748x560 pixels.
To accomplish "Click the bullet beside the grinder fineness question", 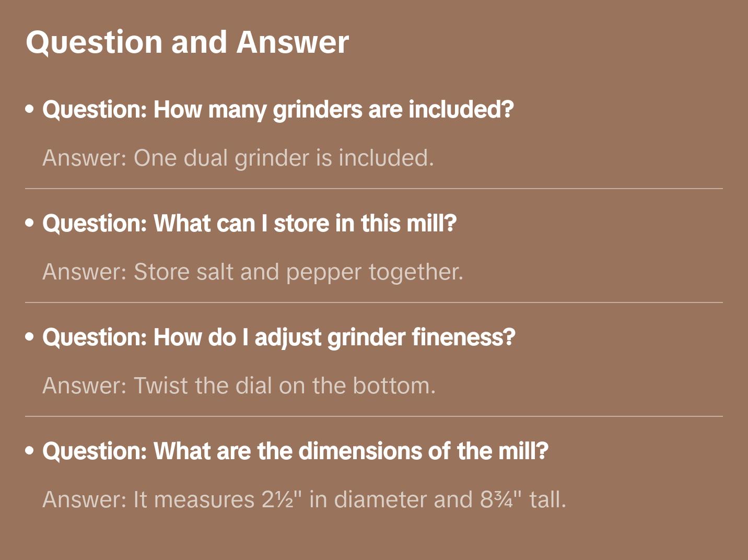I will pos(30,337).
